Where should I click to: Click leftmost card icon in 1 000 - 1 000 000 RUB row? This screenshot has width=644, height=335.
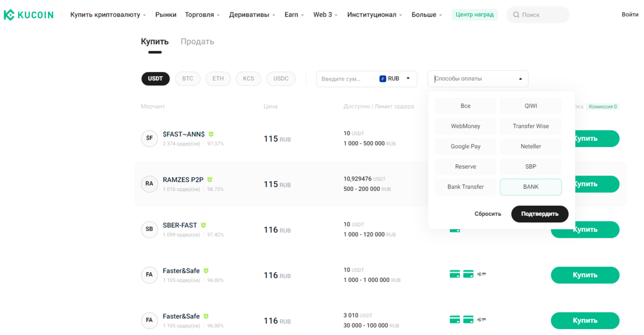(455, 274)
